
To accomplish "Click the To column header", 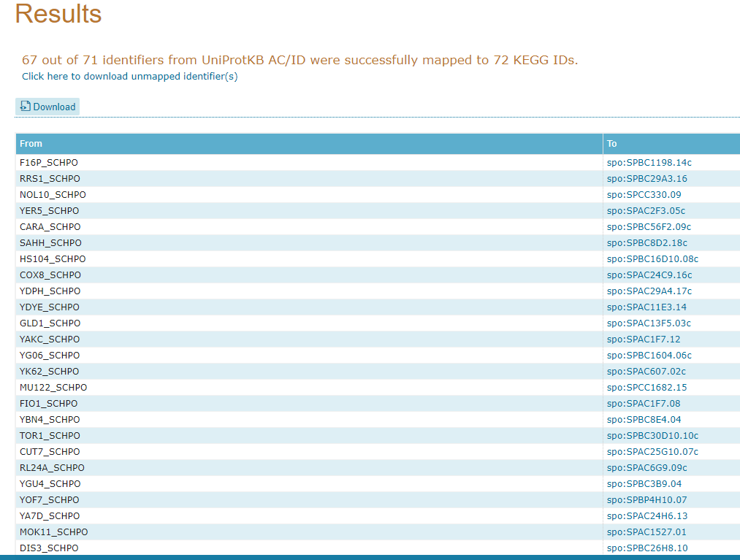I will coord(612,144).
